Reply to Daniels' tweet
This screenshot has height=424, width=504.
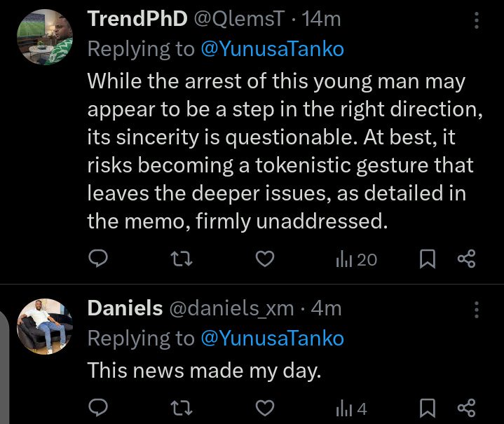coord(99,407)
